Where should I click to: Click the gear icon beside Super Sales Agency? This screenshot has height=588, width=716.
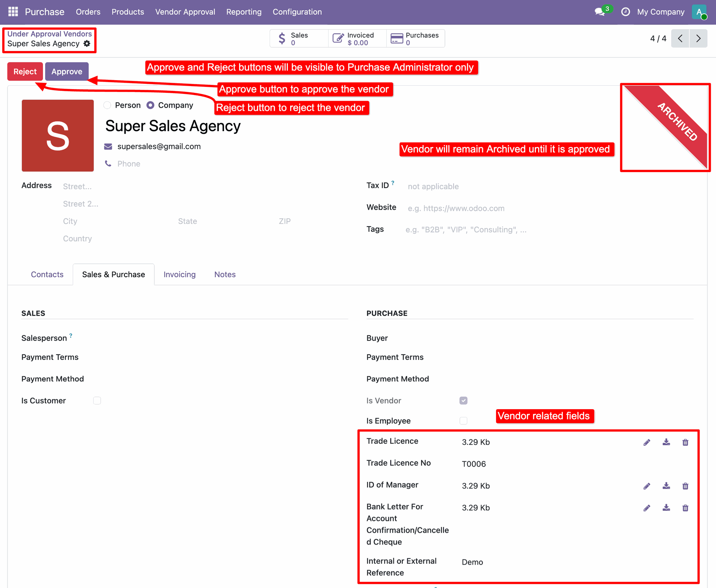pos(87,44)
